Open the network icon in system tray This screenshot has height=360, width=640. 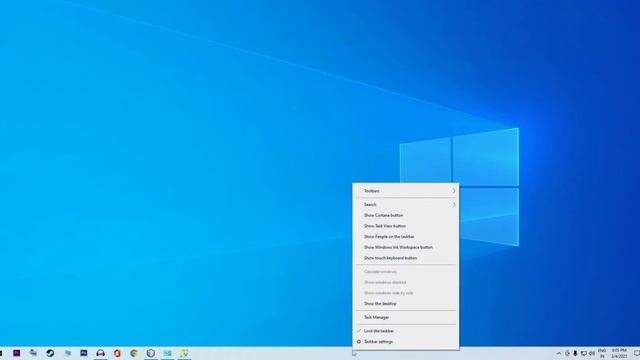pyautogui.click(x=584, y=353)
